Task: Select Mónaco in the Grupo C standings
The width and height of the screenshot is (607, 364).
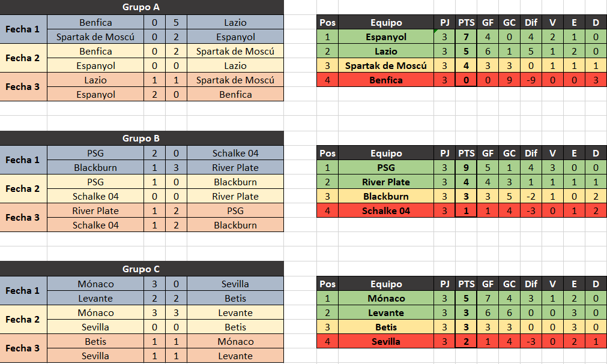Action: point(386,299)
